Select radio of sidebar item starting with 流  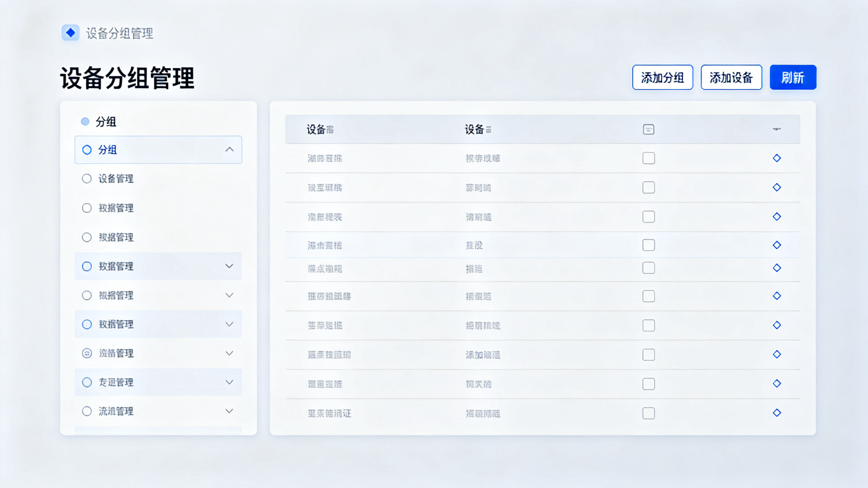(87, 411)
